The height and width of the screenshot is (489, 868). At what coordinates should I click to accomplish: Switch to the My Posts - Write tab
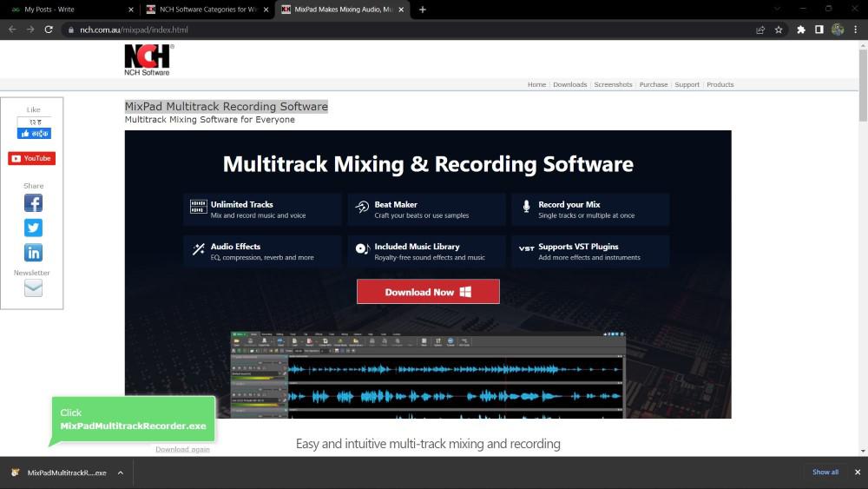click(x=71, y=10)
